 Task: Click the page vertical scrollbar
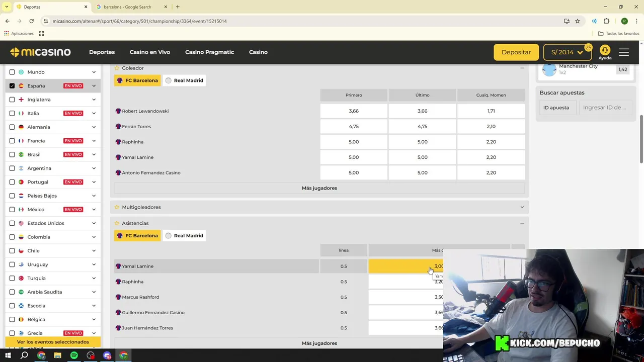click(641, 139)
